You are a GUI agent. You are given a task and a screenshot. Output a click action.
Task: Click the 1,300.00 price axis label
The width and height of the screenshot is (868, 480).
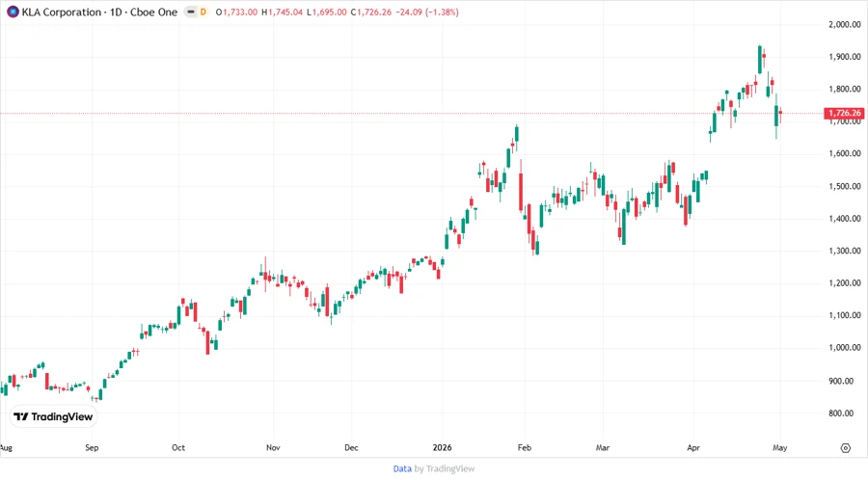845,251
